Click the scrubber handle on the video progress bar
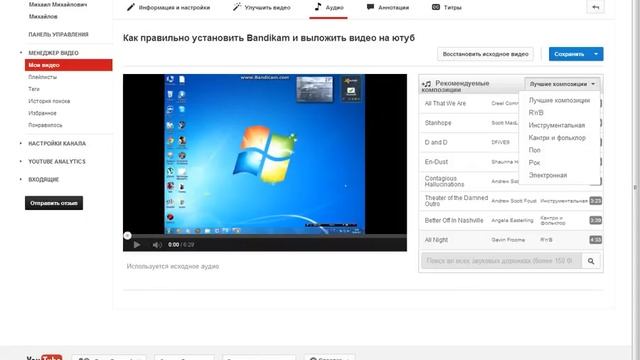Viewport: 640px width, 360px height. 127,236
